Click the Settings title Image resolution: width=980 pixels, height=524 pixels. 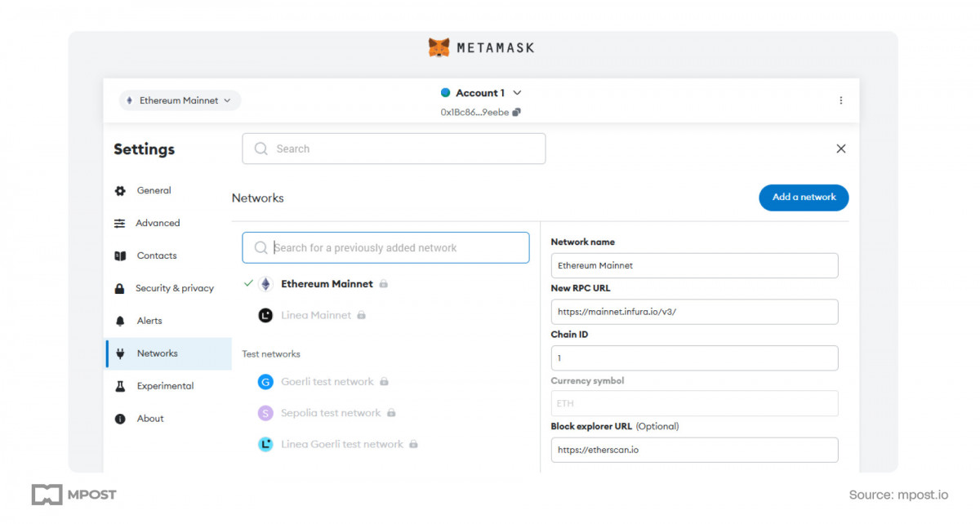pyautogui.click(x=144, y=149)
